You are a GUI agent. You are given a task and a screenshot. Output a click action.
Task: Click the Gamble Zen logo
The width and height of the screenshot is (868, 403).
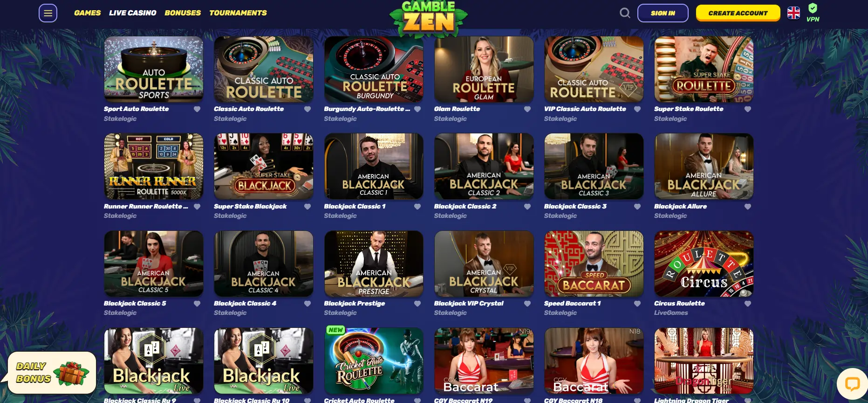429,18
